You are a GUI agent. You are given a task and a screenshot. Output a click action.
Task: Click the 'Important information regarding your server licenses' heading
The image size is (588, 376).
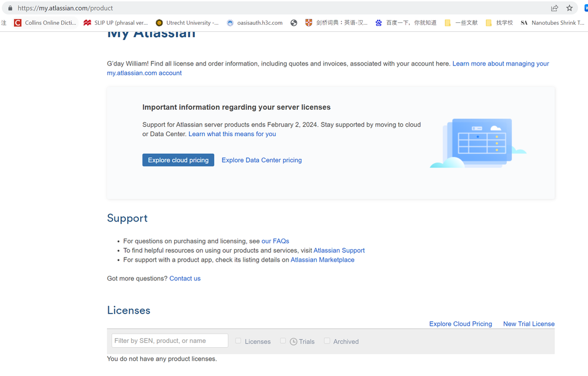tap(237, 107)
